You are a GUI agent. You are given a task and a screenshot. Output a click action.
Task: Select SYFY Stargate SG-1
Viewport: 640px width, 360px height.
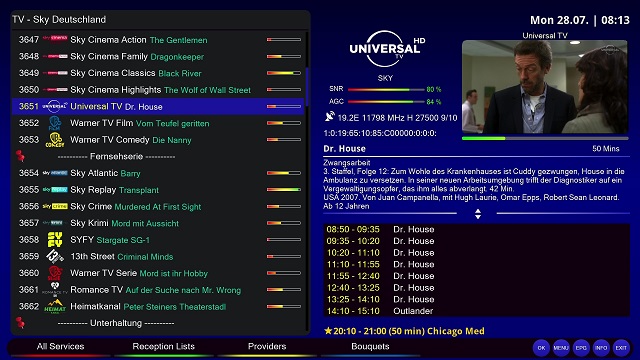pyautogui.click(x=158, y=240)
